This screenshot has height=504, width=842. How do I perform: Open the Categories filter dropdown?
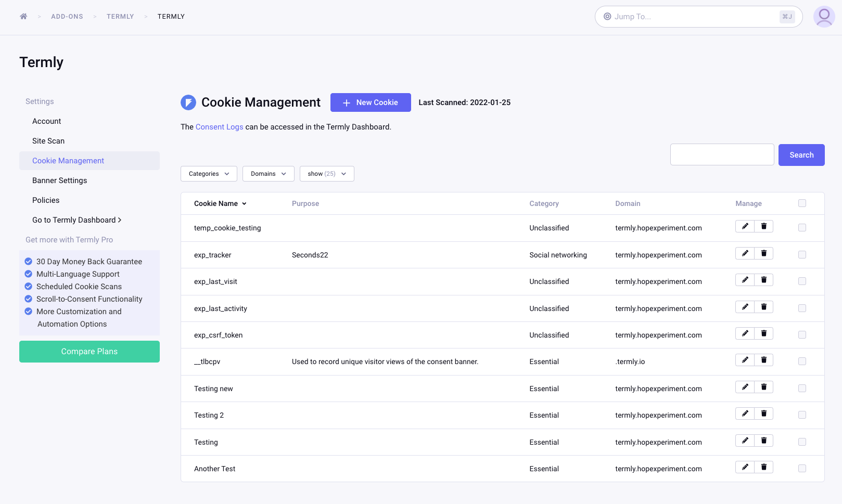tap(209, 174)
